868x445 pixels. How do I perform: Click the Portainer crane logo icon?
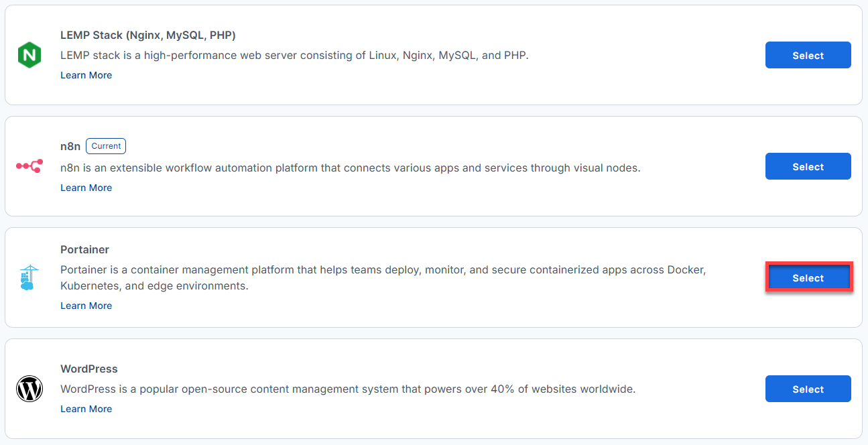coord(29,277)
